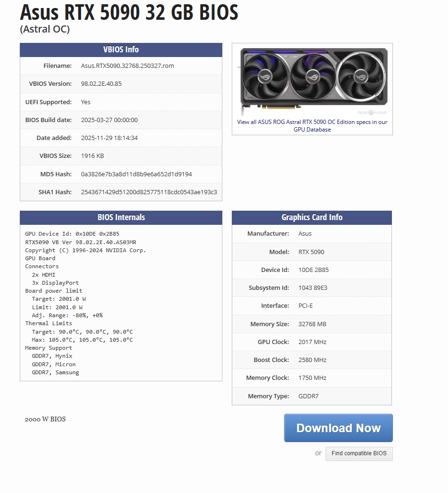Click the Manufacturer value Asus
This screenshot has height=493, width=448.
coord(305,234)
